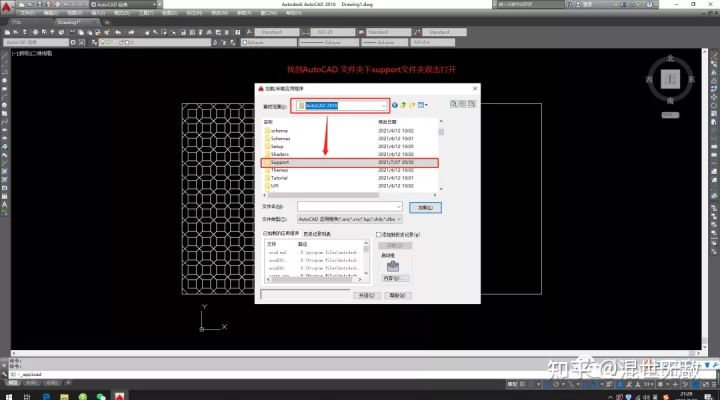Select the Schemas folder
Screen dimensions: 720x400
tap(280, 138)
